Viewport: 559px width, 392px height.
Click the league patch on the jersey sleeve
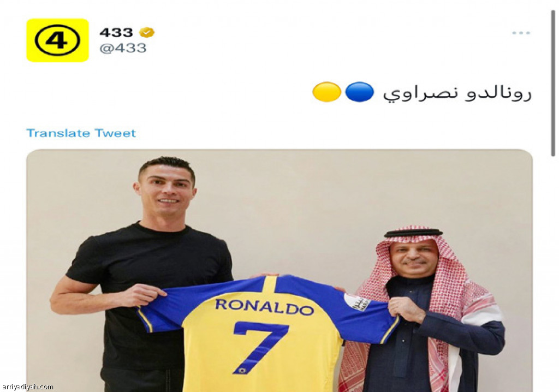357,302
